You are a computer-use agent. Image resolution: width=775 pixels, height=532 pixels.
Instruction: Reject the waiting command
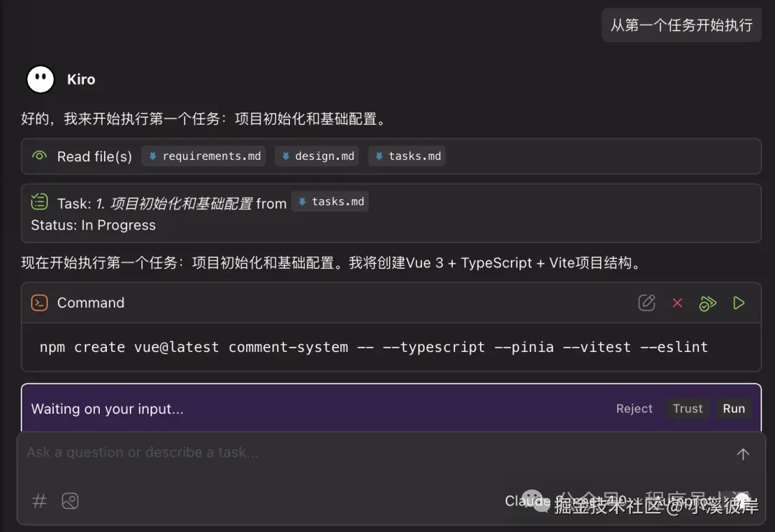634,408
